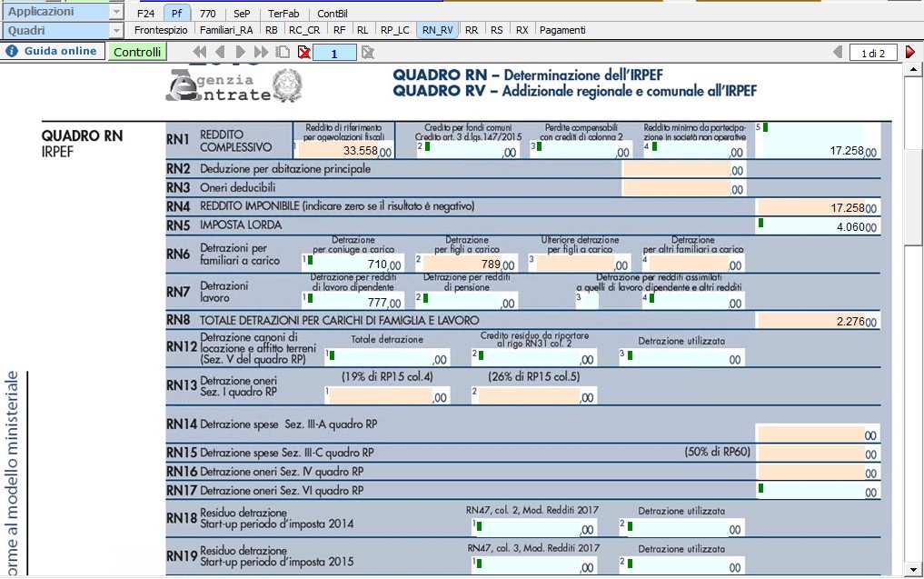The width and height of the screenshot is (924, 579).
Task: Switch to the SeP tab
Action: pos(242,13)
